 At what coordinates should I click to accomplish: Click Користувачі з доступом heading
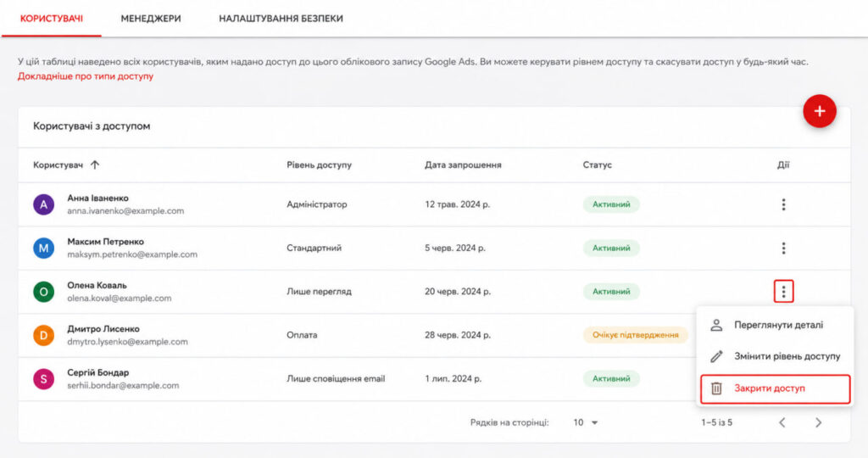click(92, 126)
